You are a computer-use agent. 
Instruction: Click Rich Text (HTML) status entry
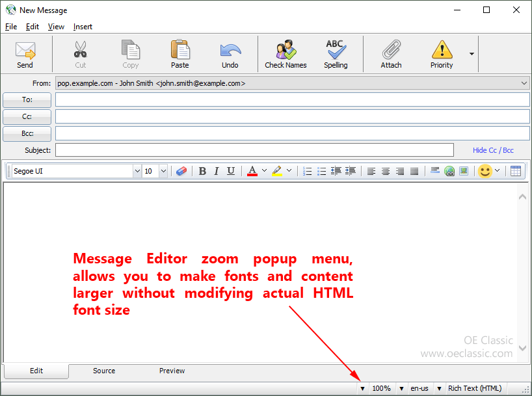(x=475, y=389)
